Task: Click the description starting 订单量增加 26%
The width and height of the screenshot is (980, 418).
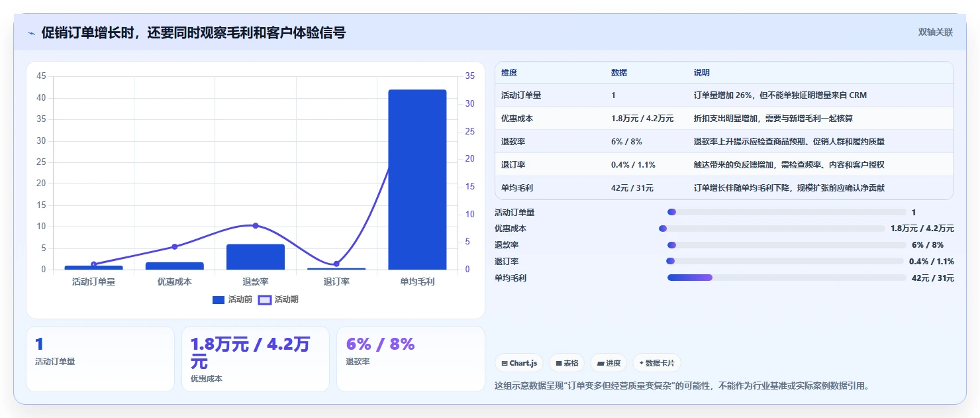Action: coord(780,95)
